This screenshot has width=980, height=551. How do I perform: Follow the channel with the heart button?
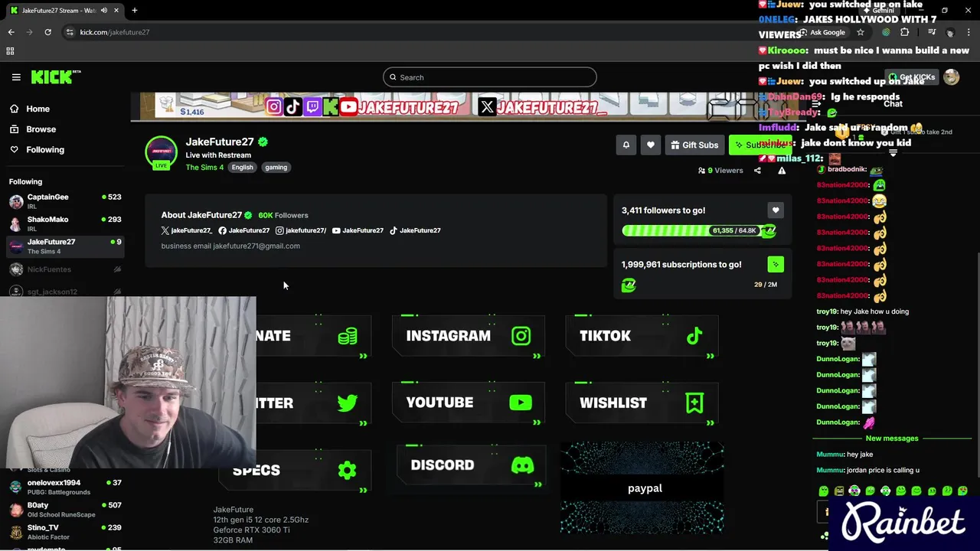(x=651, y=145)
